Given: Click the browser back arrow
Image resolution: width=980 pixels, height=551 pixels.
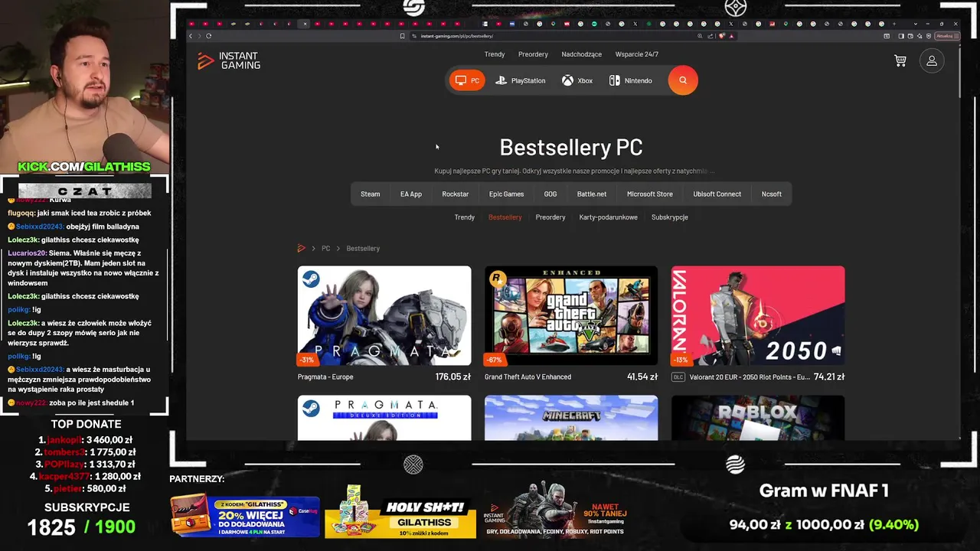Looking at the screenshot, I should (x=191, y=36).
